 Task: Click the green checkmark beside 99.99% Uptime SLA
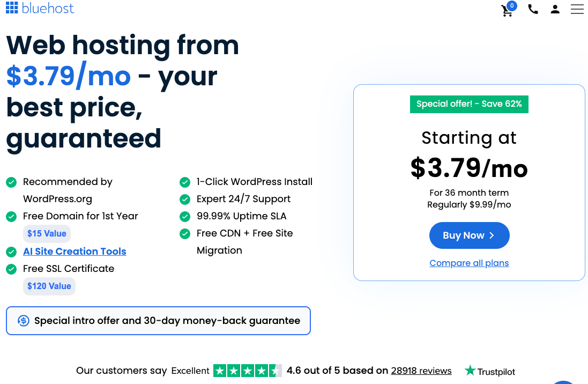(x=185, y=217)
